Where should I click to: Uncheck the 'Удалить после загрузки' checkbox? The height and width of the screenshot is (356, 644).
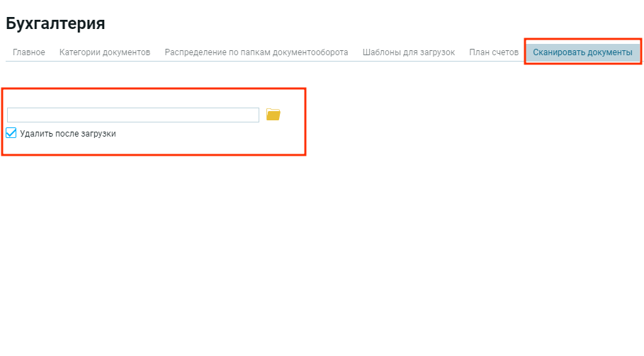point(11,133)
